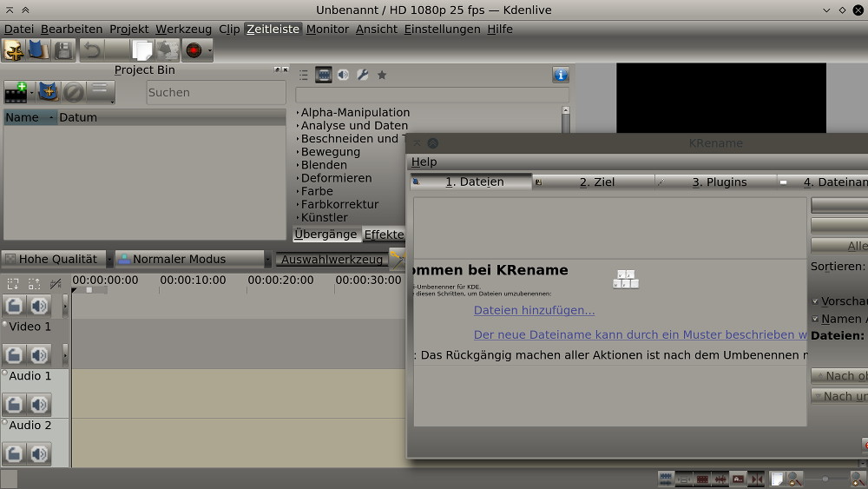Image resolution: width=868 pixels, height=489 pixels.
Task: Toggle the marker comments icon in the status bar
Action: (739, 479)
